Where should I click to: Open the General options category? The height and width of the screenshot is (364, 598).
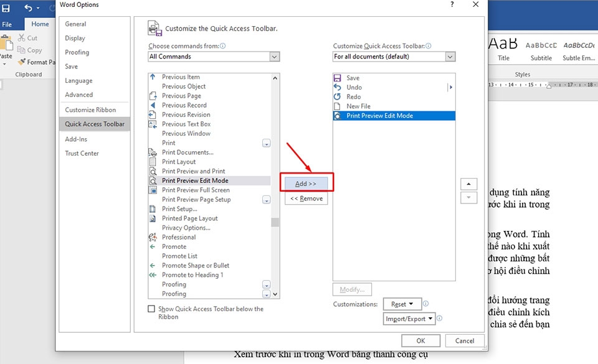pos(75,24)
